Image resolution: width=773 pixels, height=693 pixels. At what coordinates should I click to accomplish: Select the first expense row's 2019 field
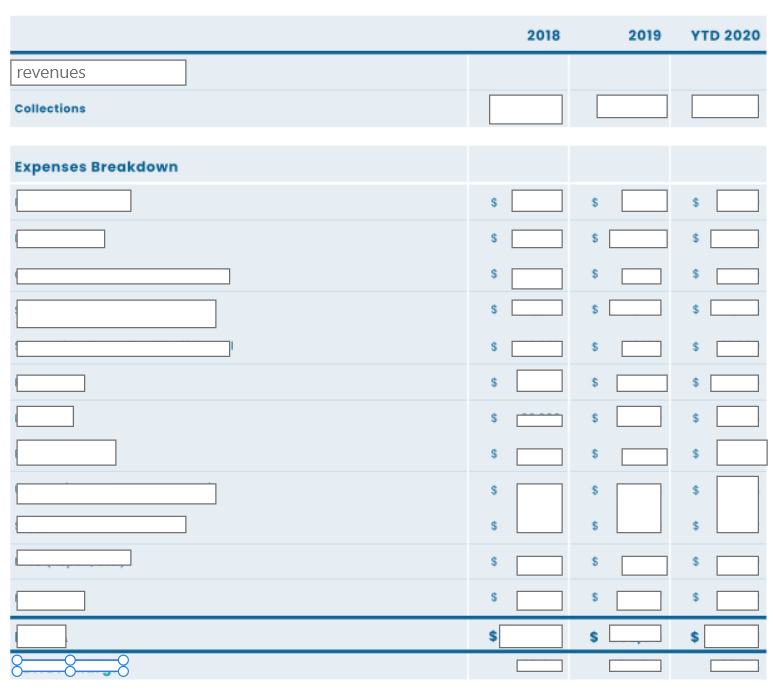pos(644,201)
